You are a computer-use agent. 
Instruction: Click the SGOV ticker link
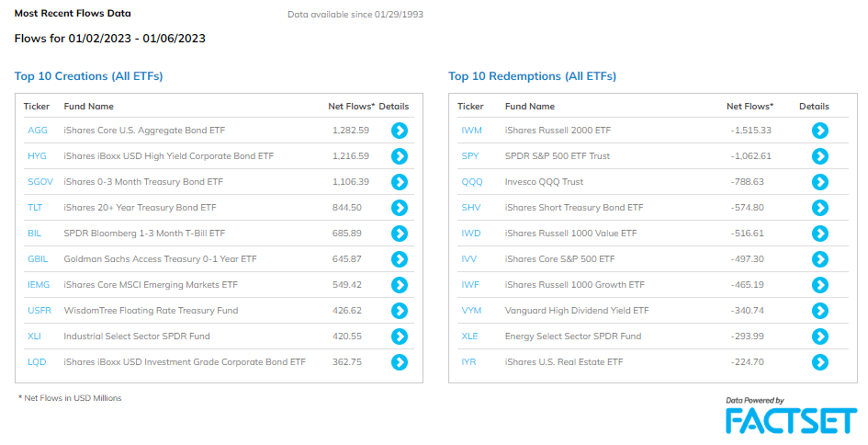[40, 182]
